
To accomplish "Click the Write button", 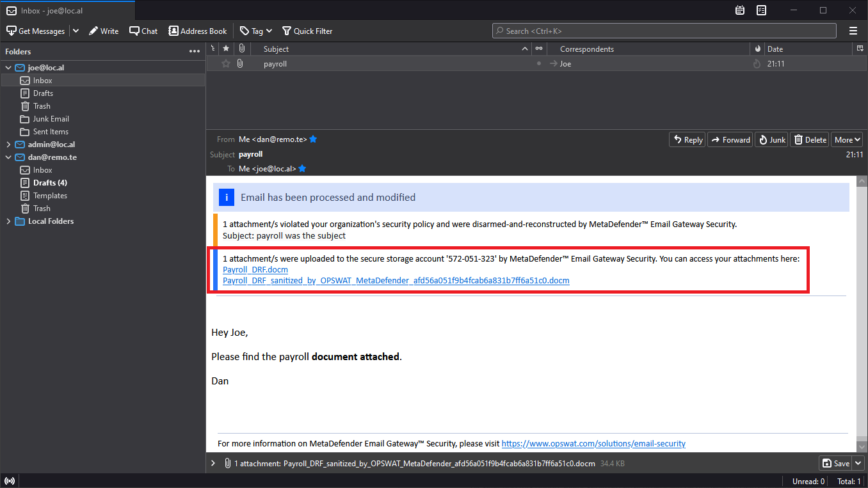I will [103, 31].
